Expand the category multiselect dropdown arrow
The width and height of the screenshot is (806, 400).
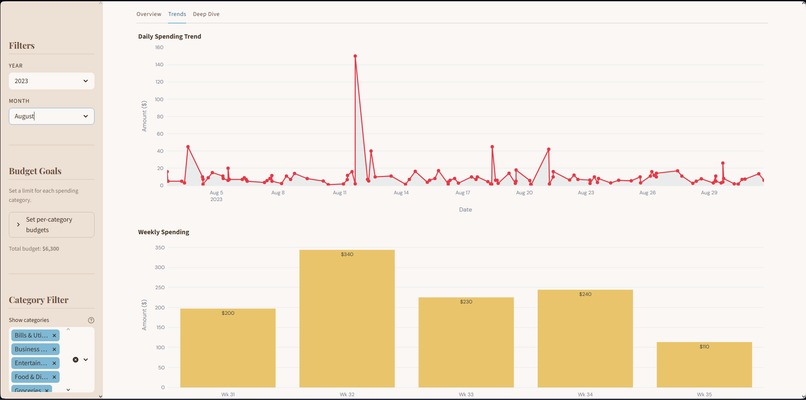tap(86, 360)
